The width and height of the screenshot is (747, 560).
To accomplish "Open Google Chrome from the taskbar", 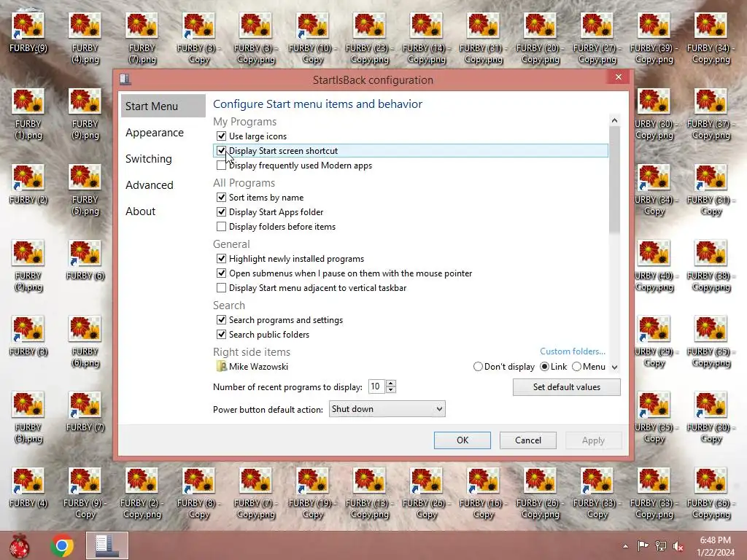I will [x=62, y=545].
